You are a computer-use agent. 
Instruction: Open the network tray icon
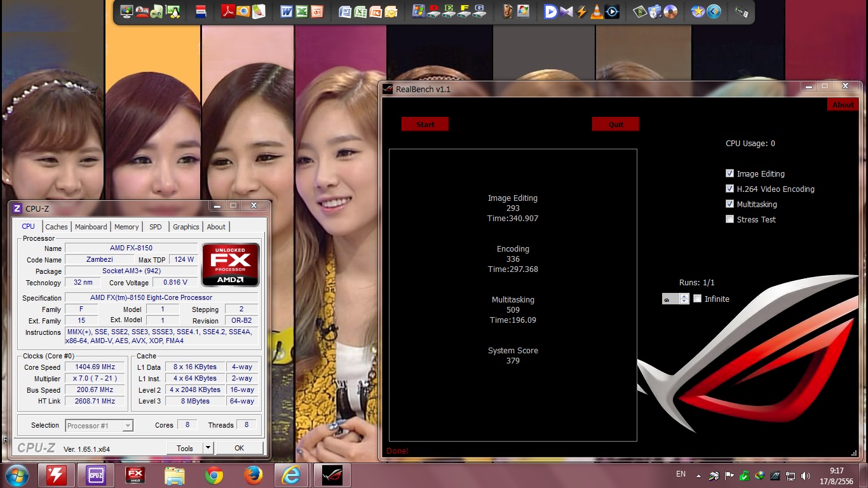coord(791,475)
